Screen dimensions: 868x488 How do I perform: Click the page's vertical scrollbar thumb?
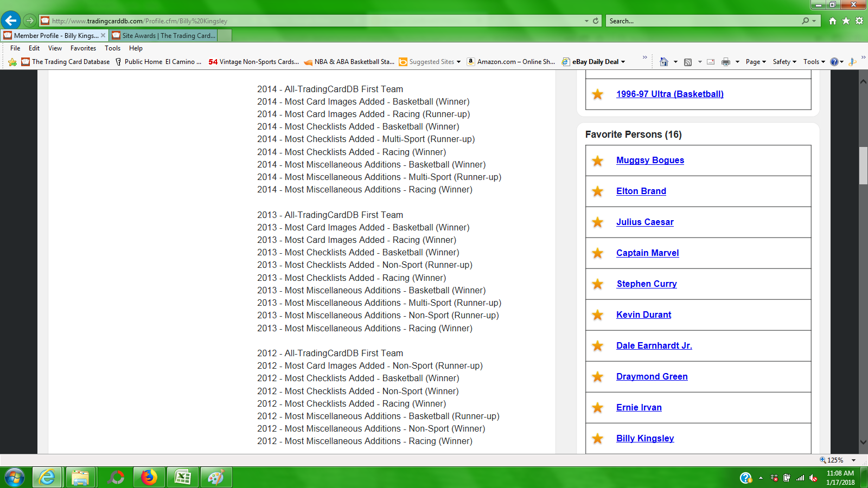pos(863,166)
